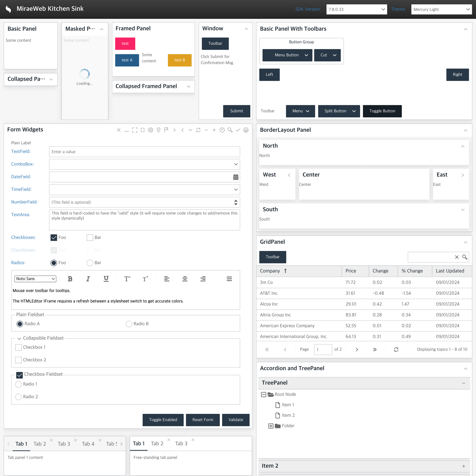Click into the TextField input
Screen dimensions: 476x476
click(x=144, y=152)
